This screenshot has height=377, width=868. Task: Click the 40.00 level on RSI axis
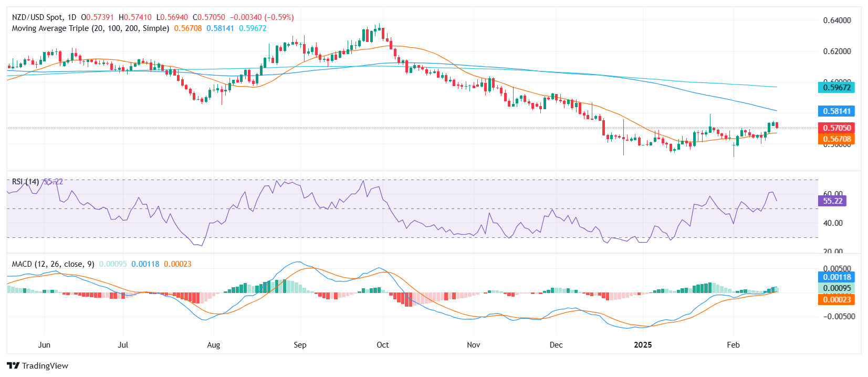833,223
